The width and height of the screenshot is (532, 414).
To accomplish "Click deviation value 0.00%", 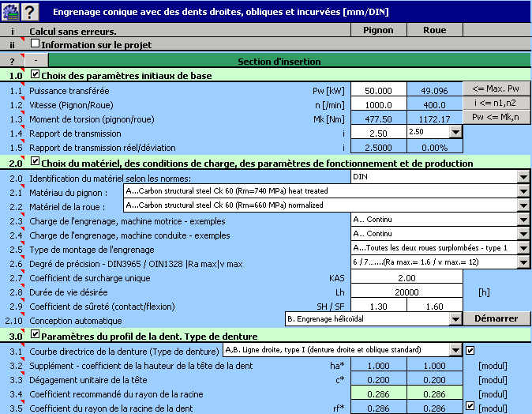I will tap(435, 148).
